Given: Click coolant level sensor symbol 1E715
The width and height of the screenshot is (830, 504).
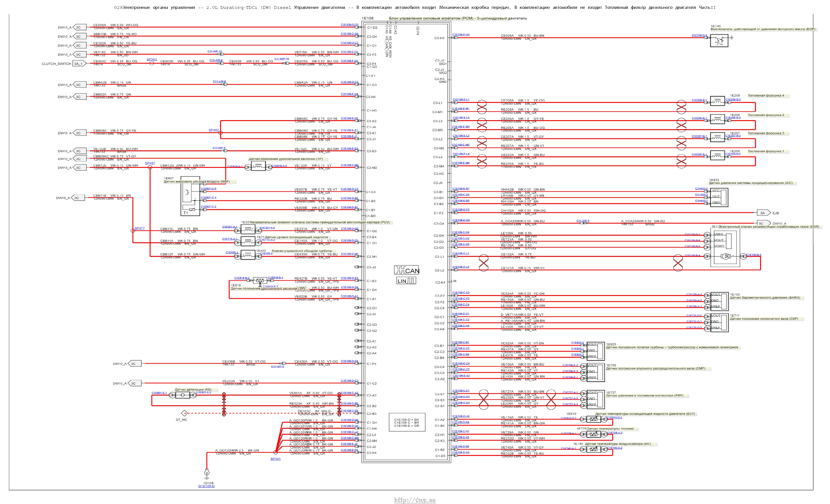Looking at the screenshot, I should point(248,241).
